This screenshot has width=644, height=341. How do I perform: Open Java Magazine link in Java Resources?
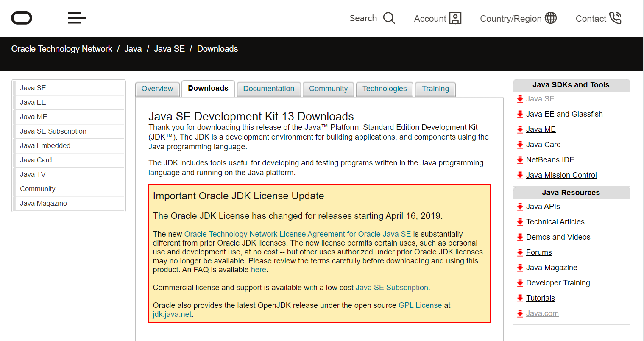click(x=552, y=268)
